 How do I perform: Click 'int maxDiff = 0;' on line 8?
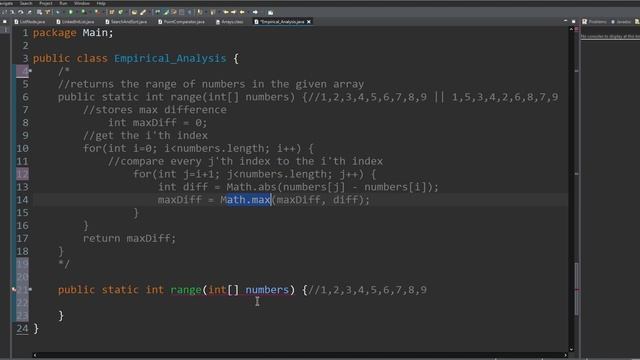[x=158, y=122]
